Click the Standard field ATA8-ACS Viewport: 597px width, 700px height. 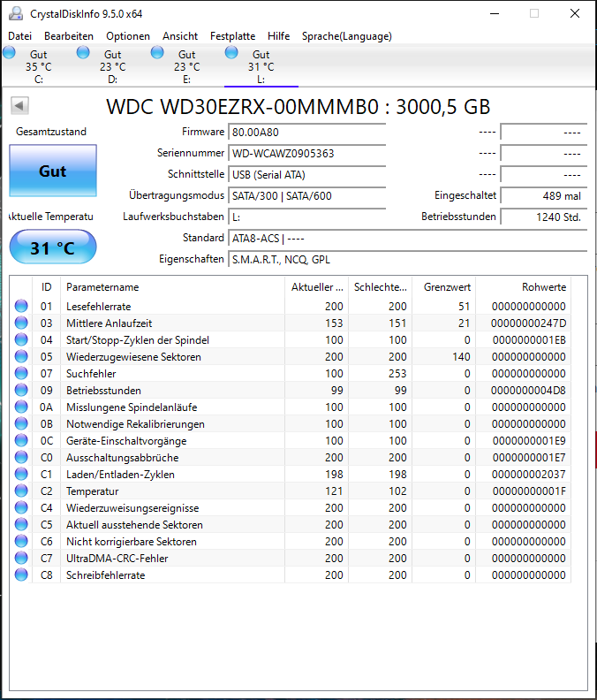coord(408,239)
